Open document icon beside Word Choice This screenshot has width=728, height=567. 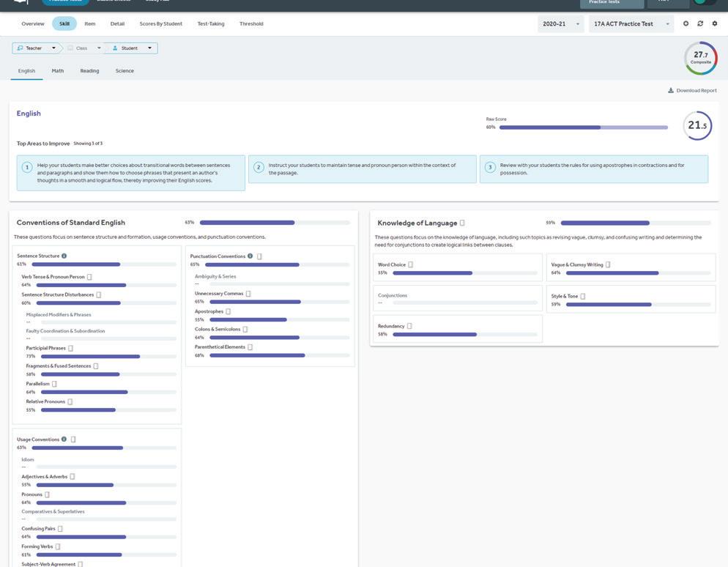[410, 264]
